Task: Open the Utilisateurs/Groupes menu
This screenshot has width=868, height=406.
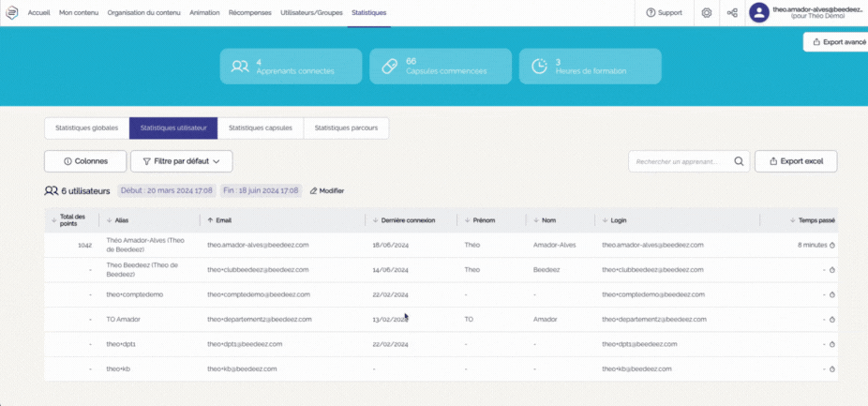Action: pyautogui.click(x=311, y=13)
